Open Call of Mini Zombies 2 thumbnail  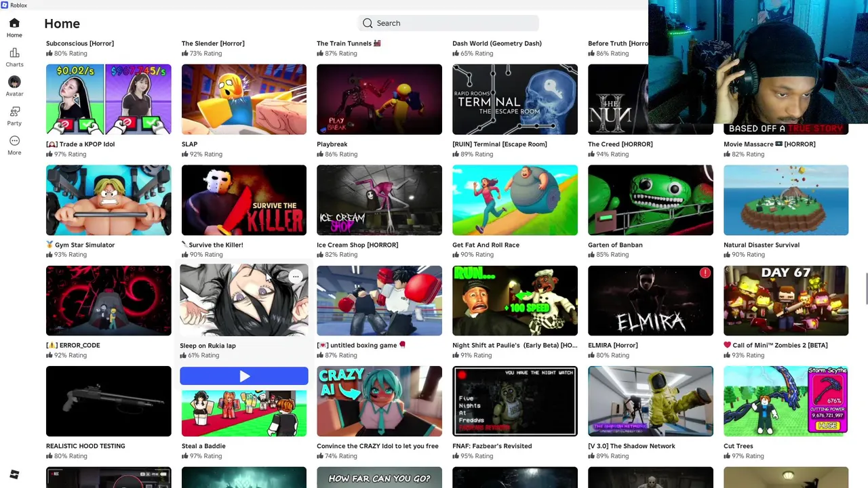click(x=786, y=300)
